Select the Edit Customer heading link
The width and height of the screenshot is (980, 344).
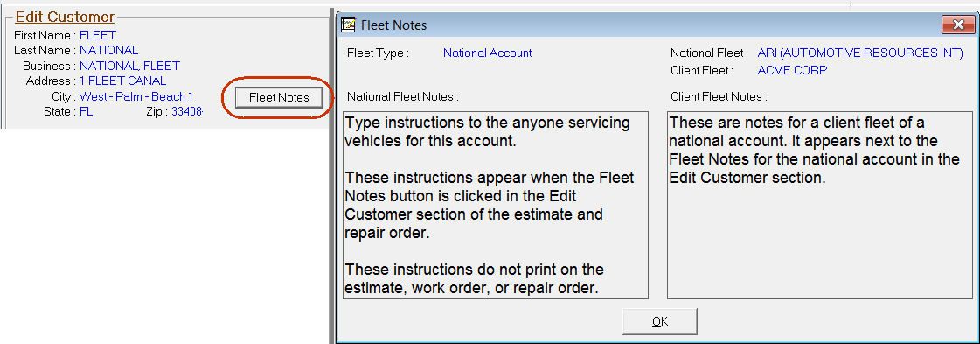(x=65, y=17)
